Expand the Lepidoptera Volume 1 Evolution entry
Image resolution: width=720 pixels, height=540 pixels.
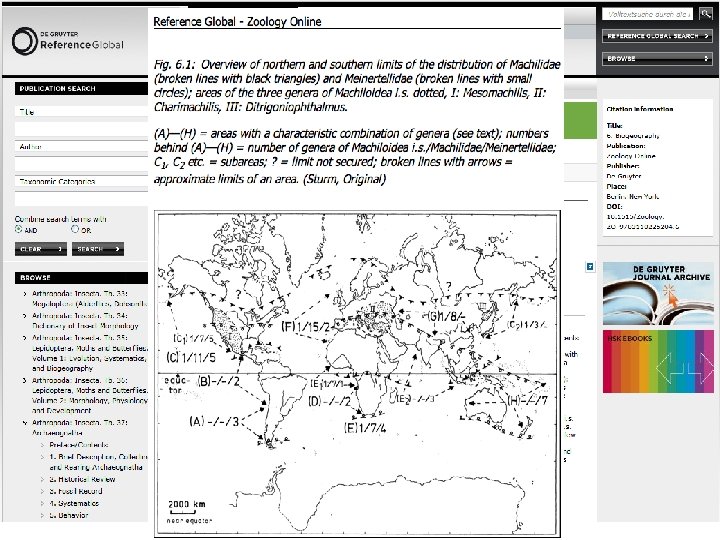(x=25, y=338)
